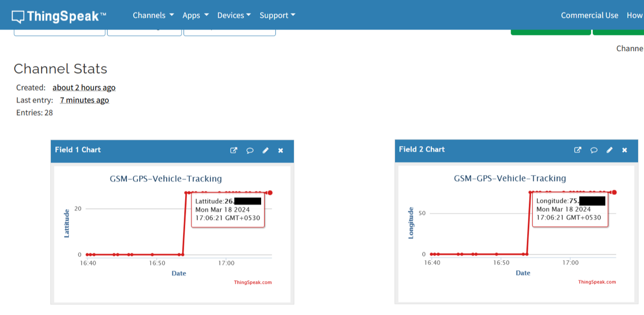This screenshot has width=644, height=315.
Task: Click 'Mon Mar 18 2024' in the Lattitude tooltip
Action: coord(222,210)
